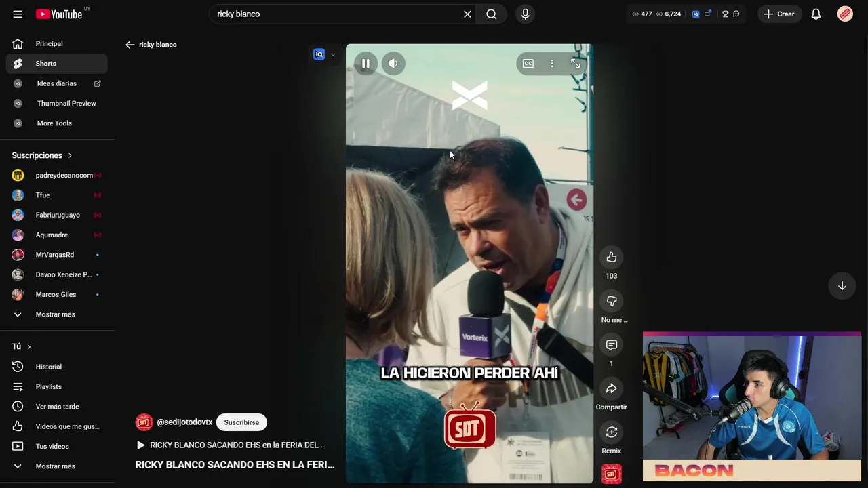Open More Tools entry
This screenshot has height=488, width=868.
tap(57, 123)
